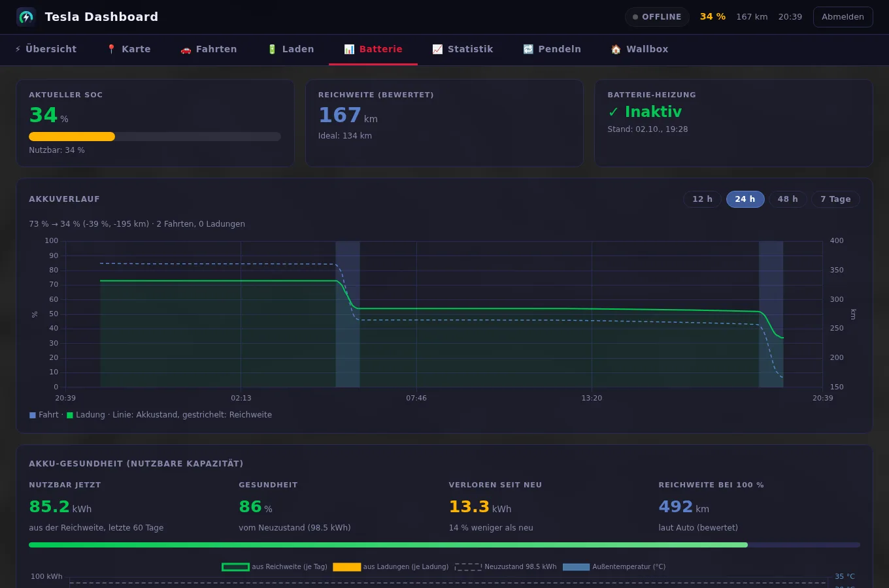Click the "13.3 kWh" lost capacity value

[x=480, y=507]
